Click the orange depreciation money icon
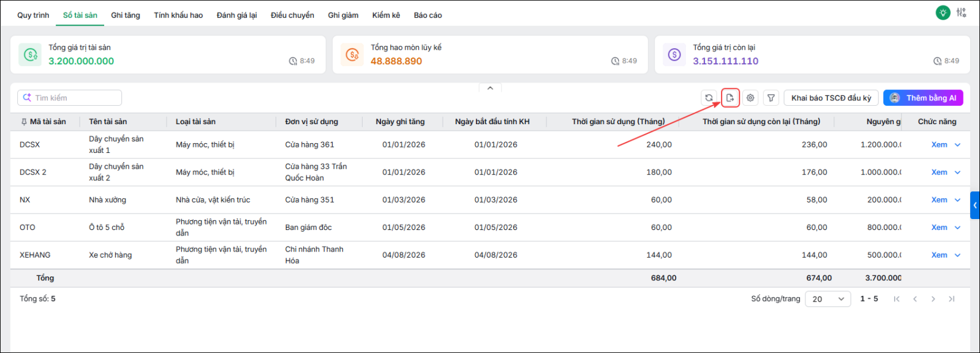 (352, 54)
